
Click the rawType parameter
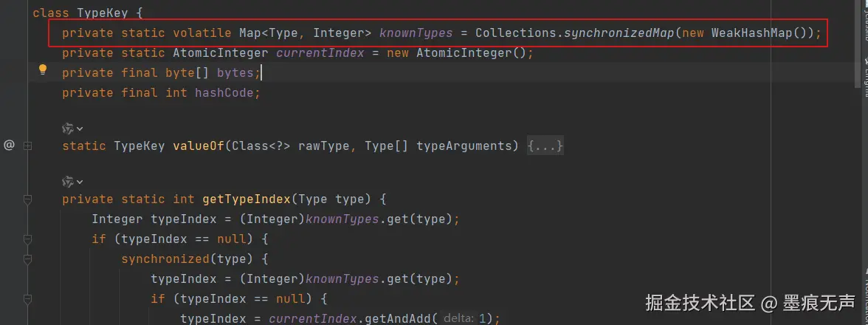coord(324,146)
